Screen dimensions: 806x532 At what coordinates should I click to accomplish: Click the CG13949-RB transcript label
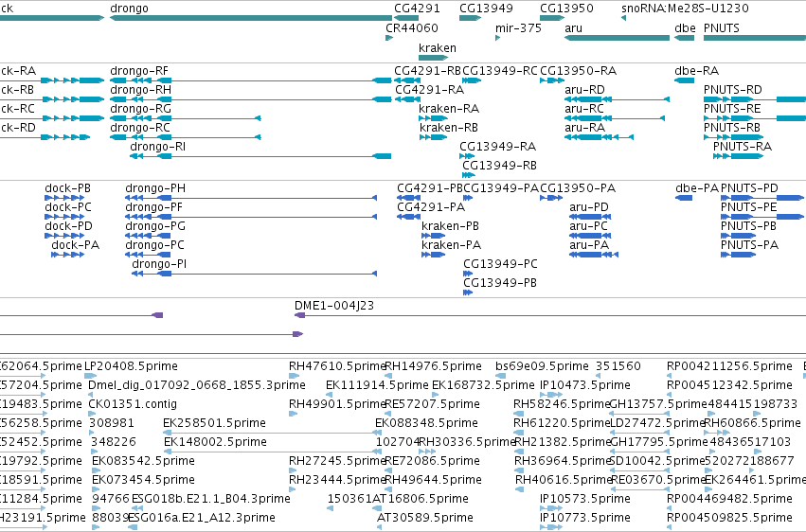tap(499, 166)
